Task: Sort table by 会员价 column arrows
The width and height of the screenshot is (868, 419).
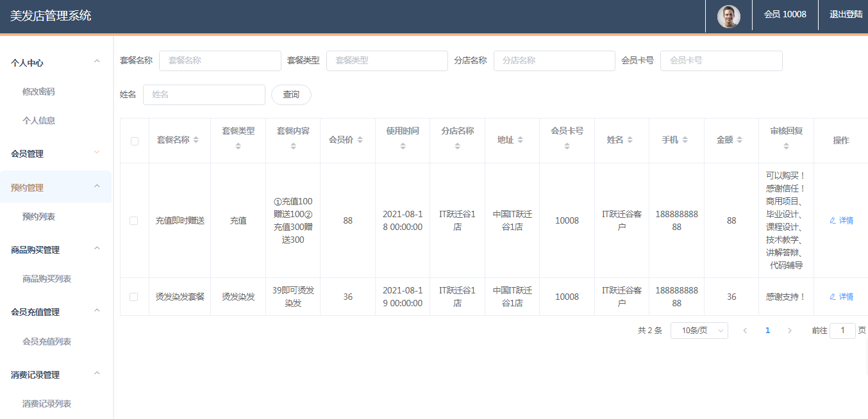Action: pos(360,140)
